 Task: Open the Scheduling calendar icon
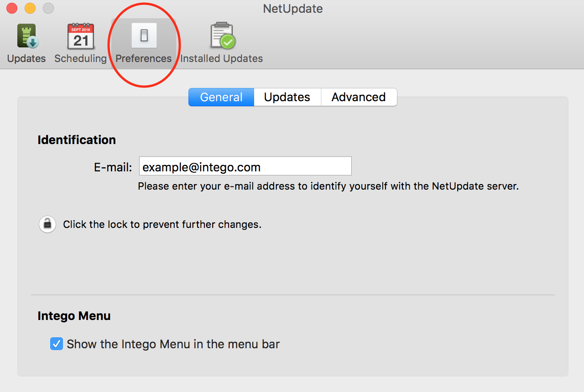(x=81, y=36)
